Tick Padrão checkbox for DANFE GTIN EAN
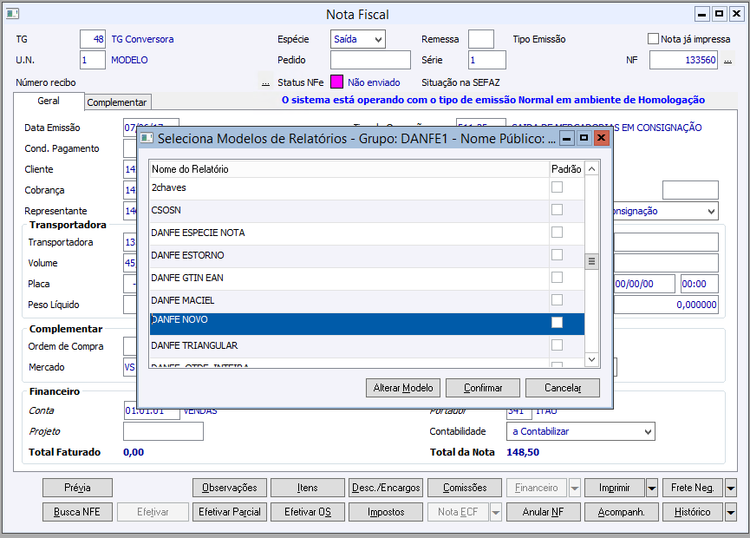Image resolution: width=750 pixels, height=538 pixels. click(x=557, y=277)
